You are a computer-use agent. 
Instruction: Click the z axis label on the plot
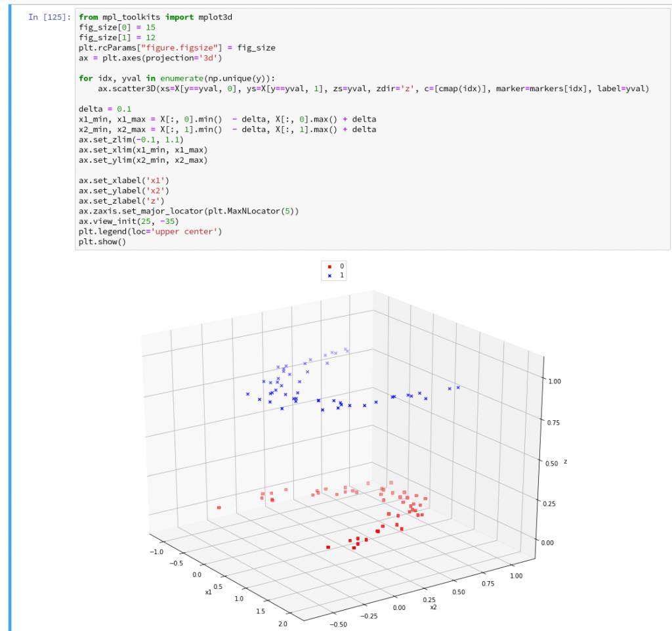pos(565,462)
